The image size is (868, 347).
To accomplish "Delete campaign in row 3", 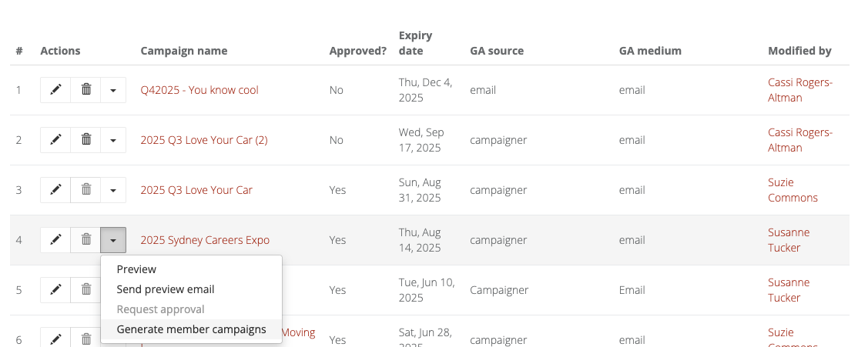I will [x=86, y=190].
